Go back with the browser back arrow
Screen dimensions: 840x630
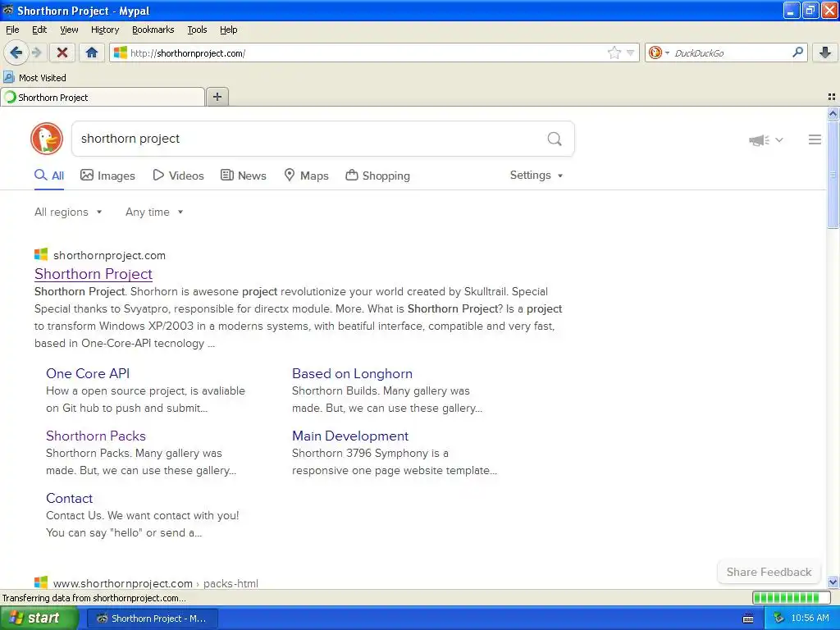point(16,52)
